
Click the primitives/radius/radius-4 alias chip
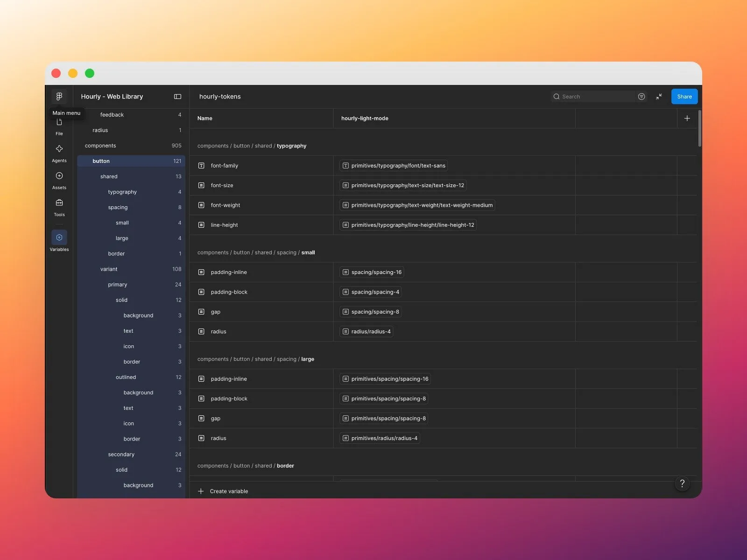pos(380,438)
